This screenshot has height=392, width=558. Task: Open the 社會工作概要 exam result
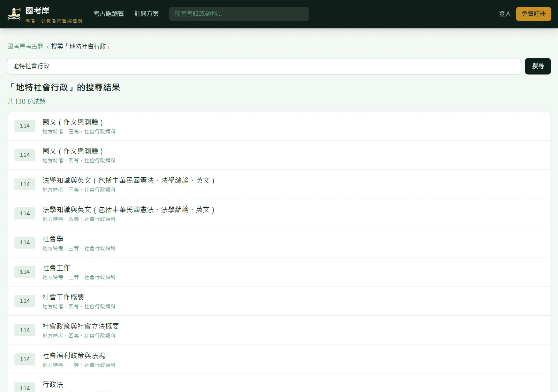click(x=279, y=301)
